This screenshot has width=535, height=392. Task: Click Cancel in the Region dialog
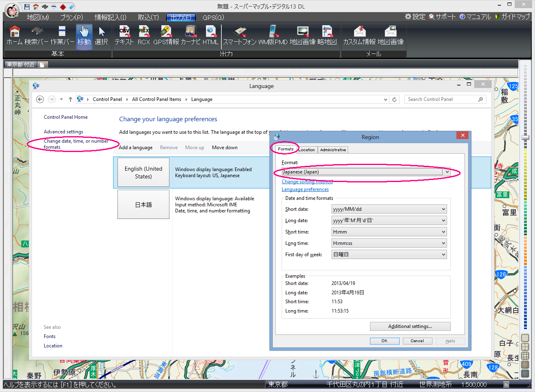coord(417,341)
